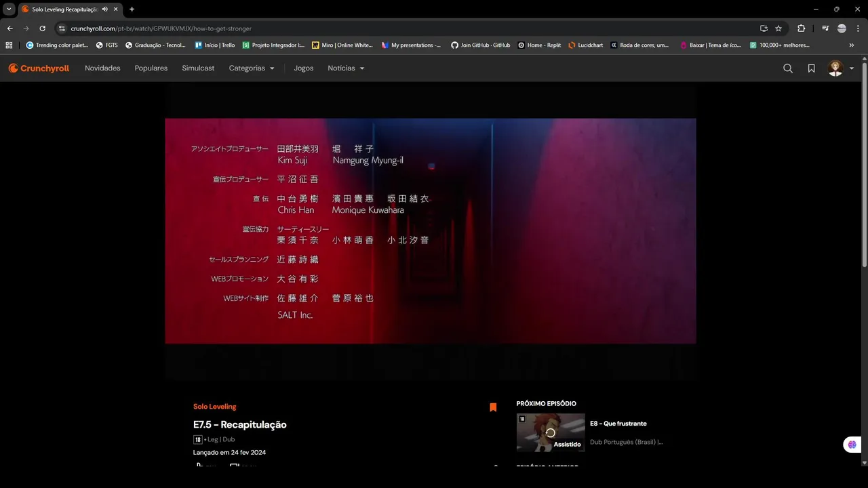
Task: Go to Populares in the Crunchyroll menu
Action: click(x=151, y=68)
